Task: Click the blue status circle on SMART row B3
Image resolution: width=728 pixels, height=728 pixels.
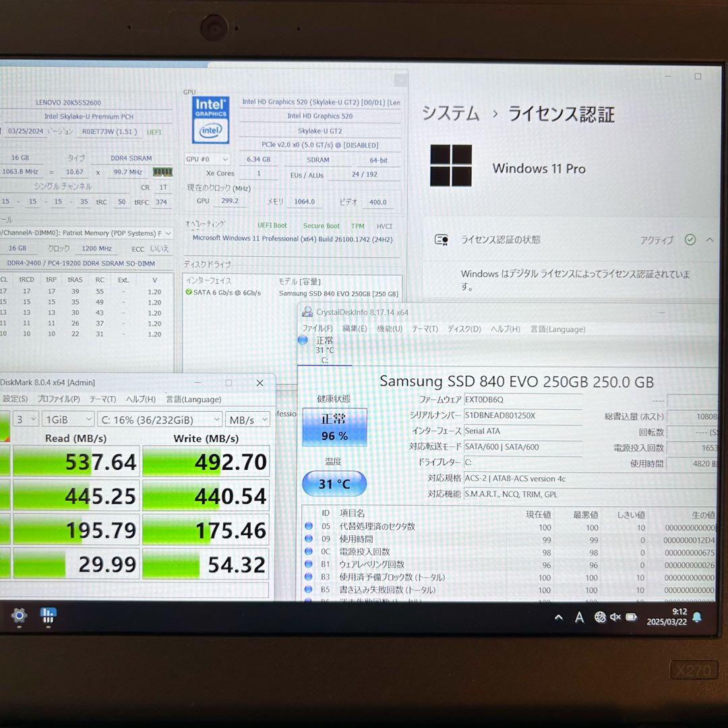Action: click(x=308, y=576)
